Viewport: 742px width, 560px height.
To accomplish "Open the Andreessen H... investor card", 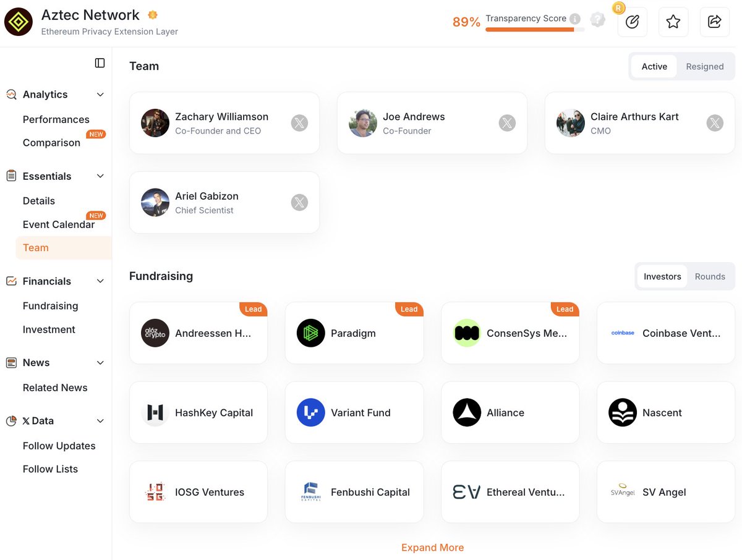I will [x=198, y=333].
